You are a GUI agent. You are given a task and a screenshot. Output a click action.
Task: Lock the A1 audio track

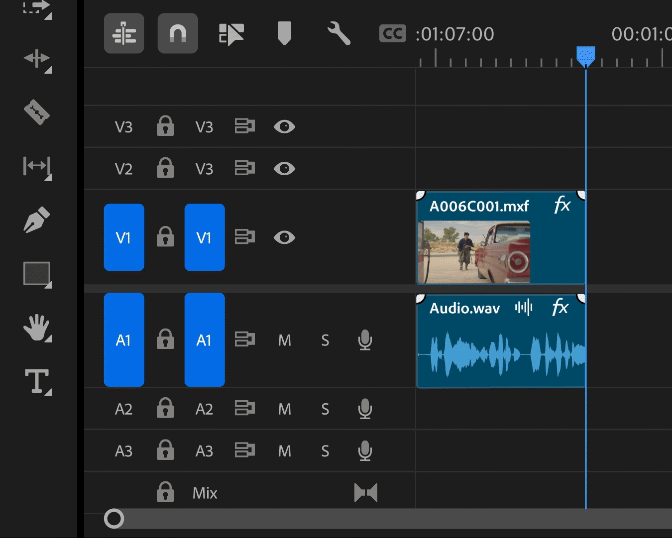[x=165, y=341]
